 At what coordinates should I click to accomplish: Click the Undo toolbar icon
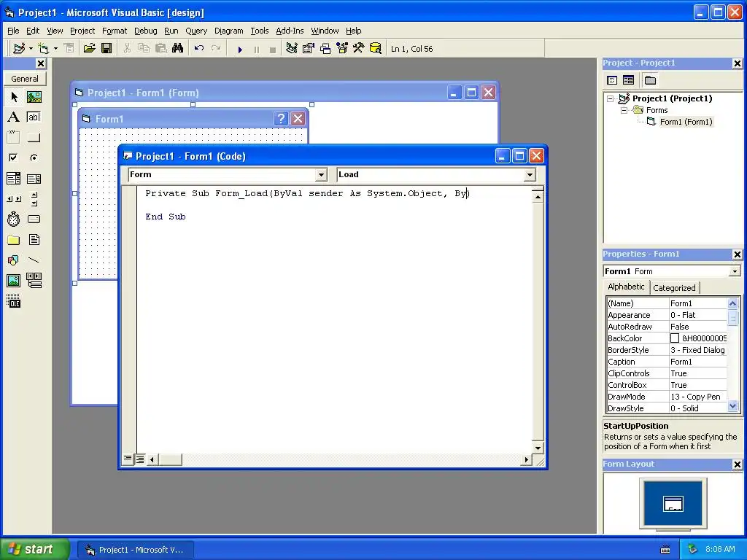(199, 49)
